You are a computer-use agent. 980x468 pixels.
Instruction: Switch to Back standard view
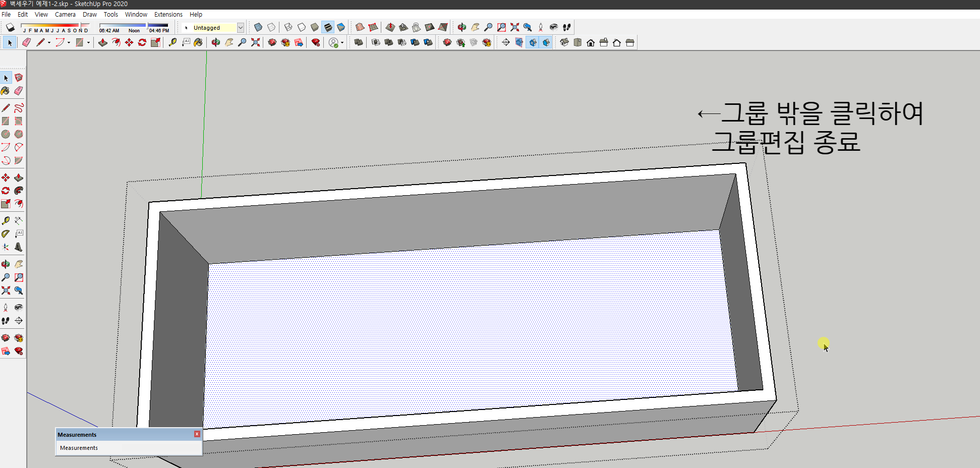617,42
